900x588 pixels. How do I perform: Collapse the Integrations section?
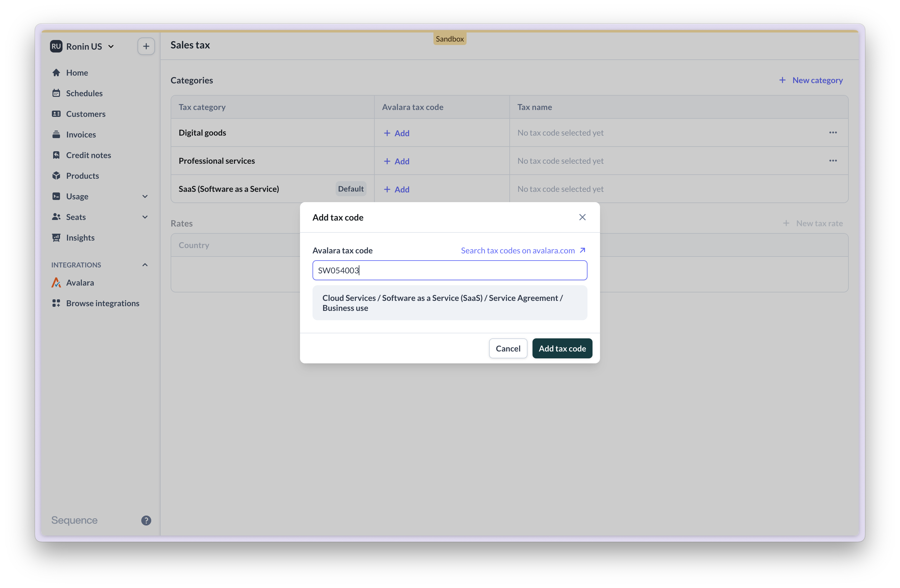[145, 265]
